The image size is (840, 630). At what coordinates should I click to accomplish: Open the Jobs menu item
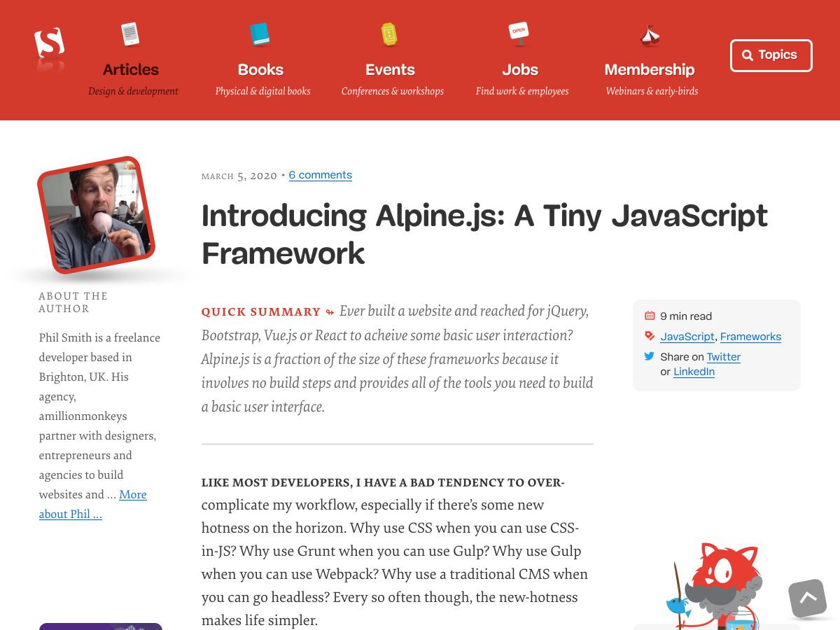(x=520, y=69)
